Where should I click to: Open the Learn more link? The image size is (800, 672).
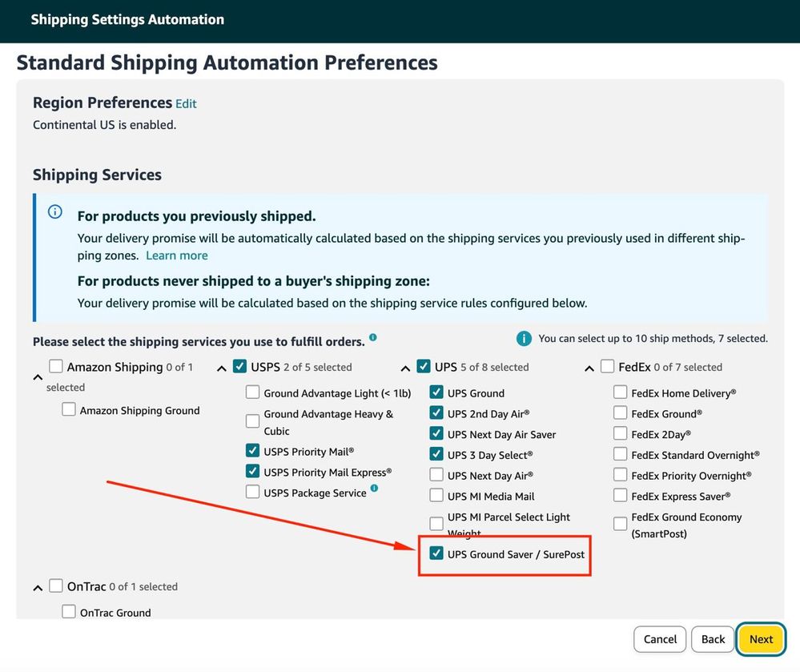pyautogui.click(x=177, y=256)
